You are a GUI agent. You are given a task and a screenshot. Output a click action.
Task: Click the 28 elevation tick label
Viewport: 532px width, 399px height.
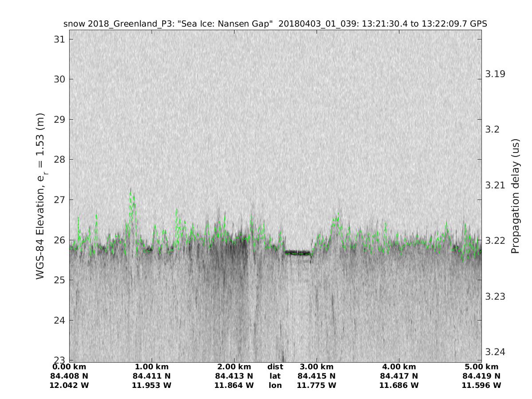(59, 160)
